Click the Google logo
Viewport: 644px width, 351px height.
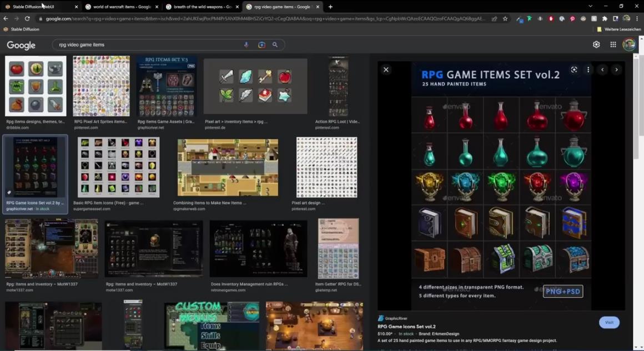click(x=21, y=45)
